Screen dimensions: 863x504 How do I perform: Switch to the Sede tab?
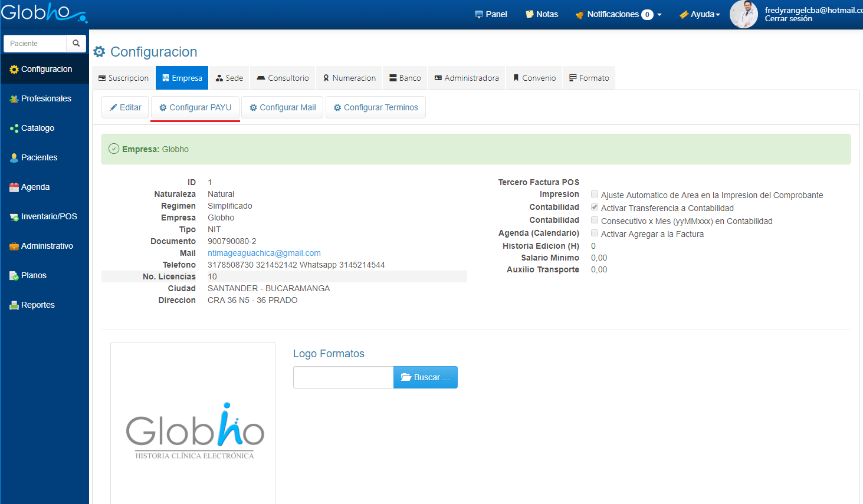click(x=229, y=78)
